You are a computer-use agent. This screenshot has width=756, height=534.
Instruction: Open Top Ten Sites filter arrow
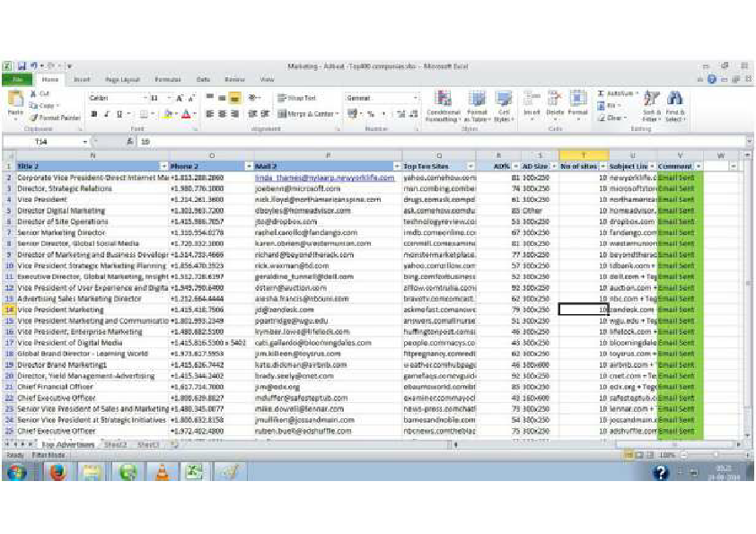[470, 166]
